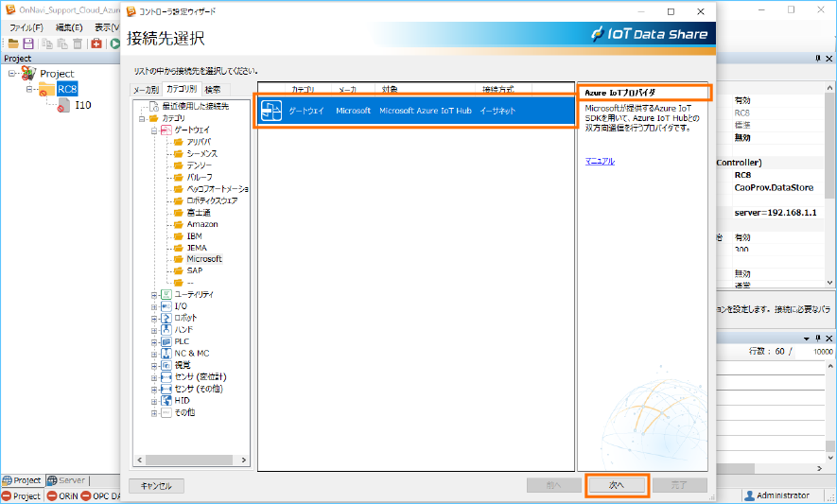Viewport: 837px width, 504px height.
Task: Click the purple save toolbar icon
Action: point(28,43)
